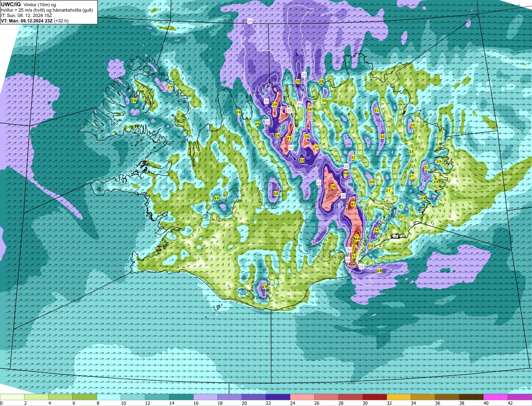This screenshot has height=406, width=532.
Task: Pick the 26–28 m/s salmon legend swatch
Action: click(327, 397)
